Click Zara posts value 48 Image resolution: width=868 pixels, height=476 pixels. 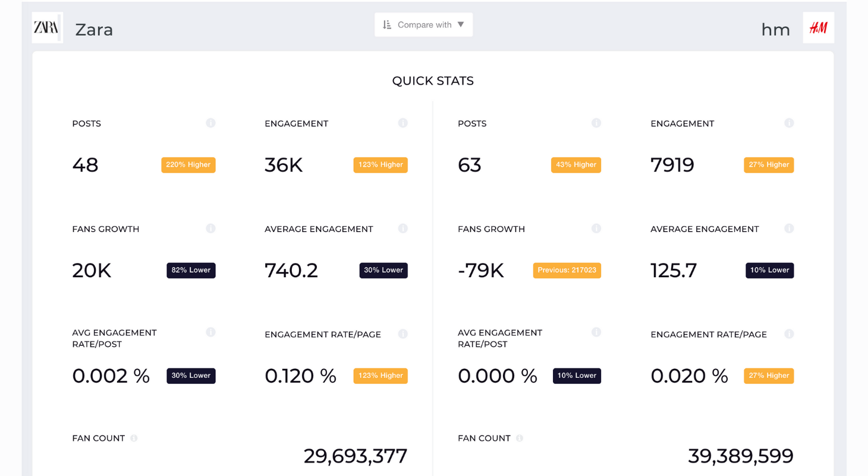[85, 165]
